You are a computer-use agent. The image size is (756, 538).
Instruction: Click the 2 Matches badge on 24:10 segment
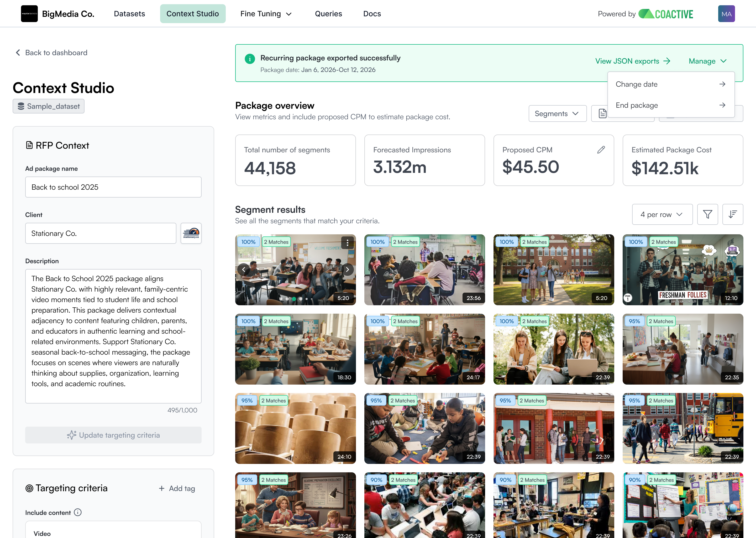274,401
